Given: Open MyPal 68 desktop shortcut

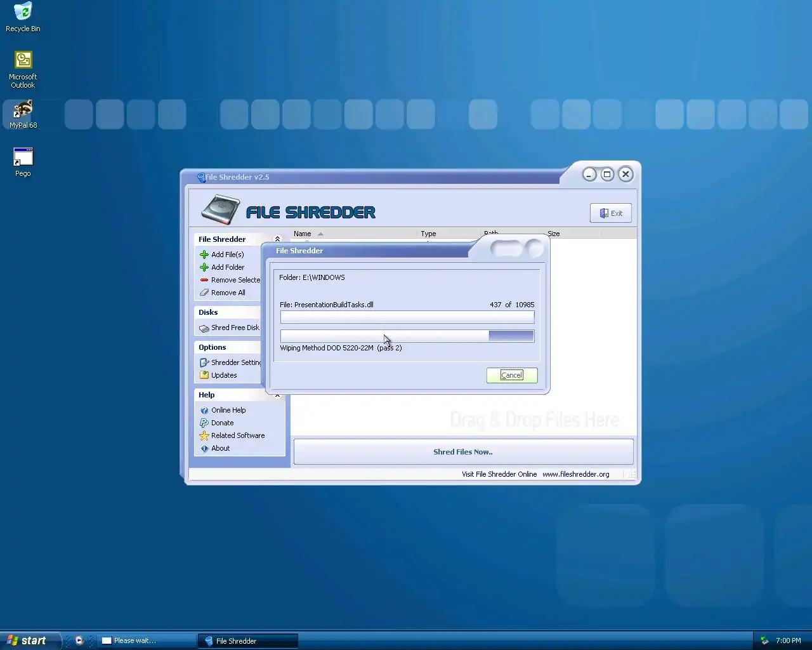Looking at the screenshot, I should (23, 114).
